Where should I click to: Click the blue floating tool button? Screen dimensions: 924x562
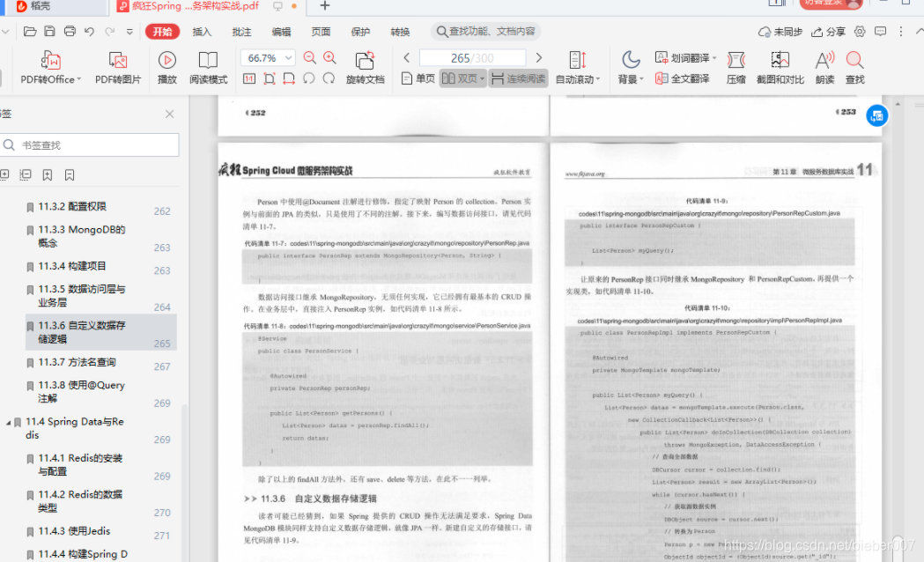click(876, 116)
